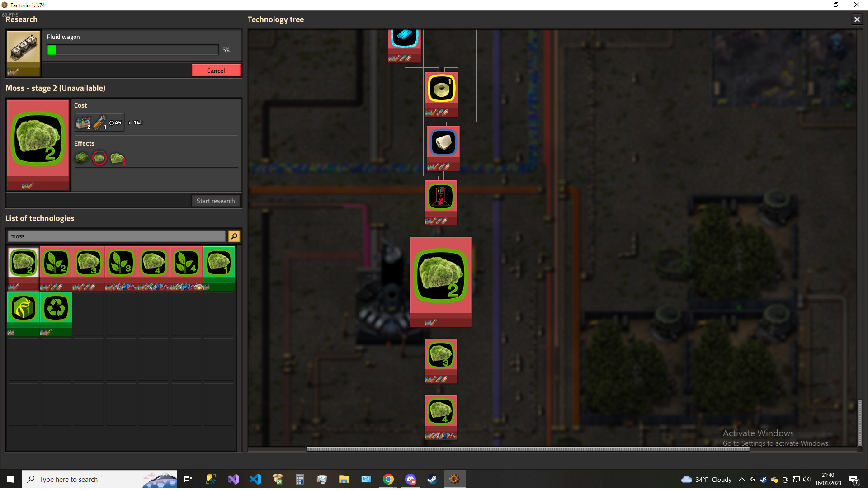
Task: Close the technology tree window
Action: coord(857,19)
